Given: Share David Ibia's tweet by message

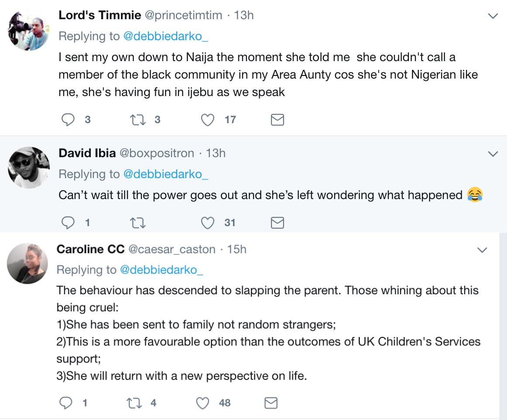Looking at the screenshot, I should tap(277, 223).
